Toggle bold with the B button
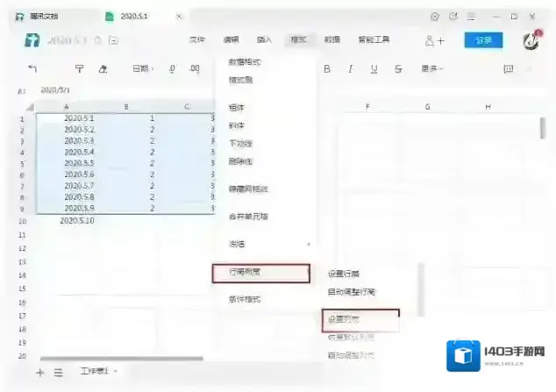Viewport: 556px width, 392px height. (x=327, y=69)
